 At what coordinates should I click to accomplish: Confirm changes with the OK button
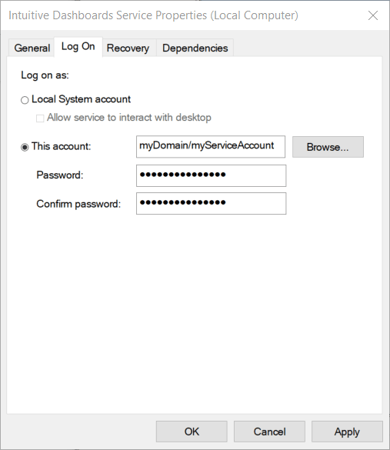pyautogui.click(x=192, y=432)
